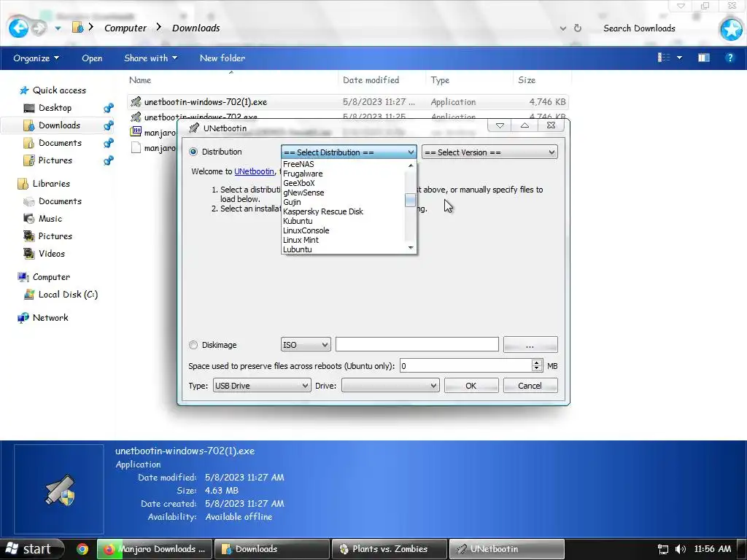
Task: Pick LinuxConsole in the distribution list
Action: 306,230
